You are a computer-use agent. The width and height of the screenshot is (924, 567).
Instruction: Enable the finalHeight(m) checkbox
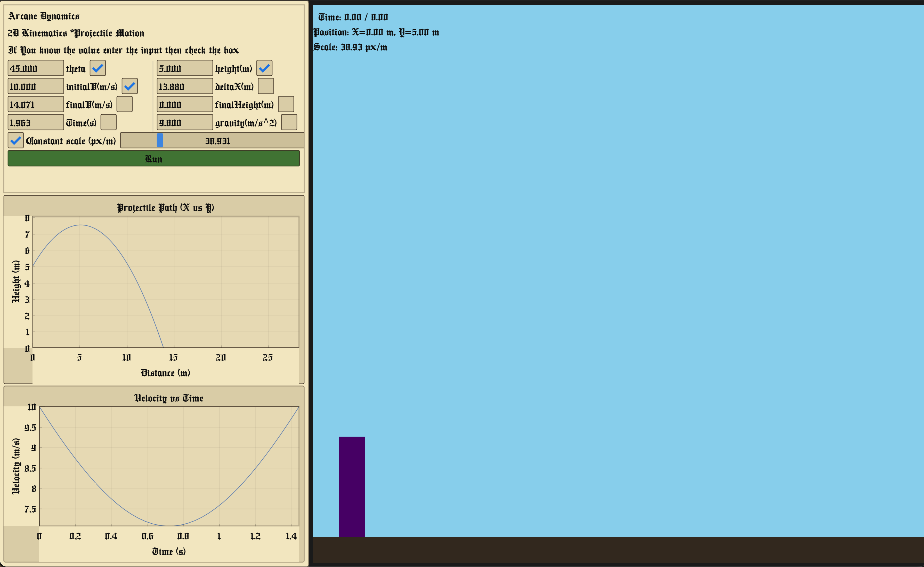pyautogui.click(x=286, y=104)
